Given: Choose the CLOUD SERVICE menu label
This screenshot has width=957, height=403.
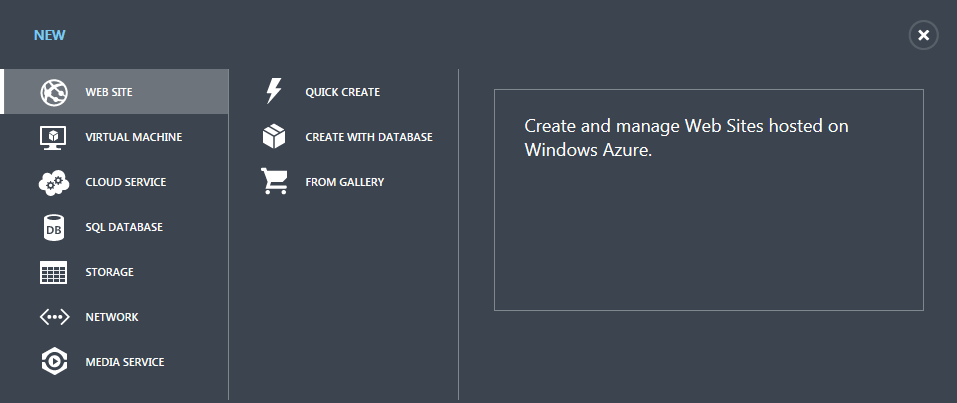Looking at the screenshot, I should point(126,182).
